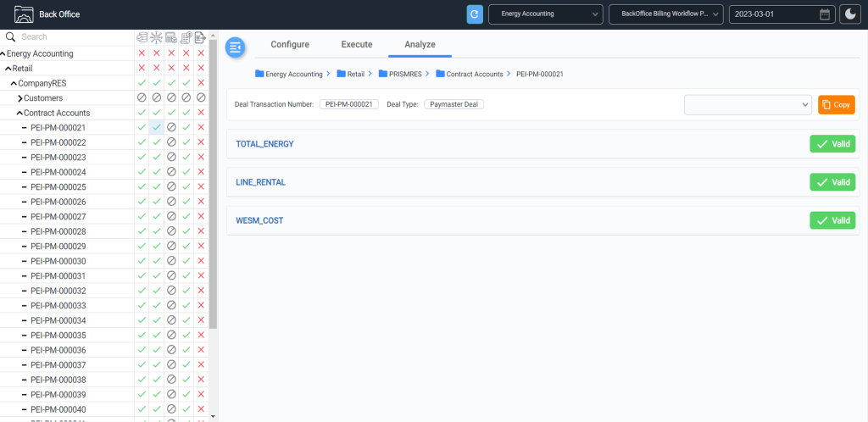Open the TOTAL_ENERGY section link
The height and width of the screenshot is (422, 868).
pyautogui.click(x=264, y=144)
